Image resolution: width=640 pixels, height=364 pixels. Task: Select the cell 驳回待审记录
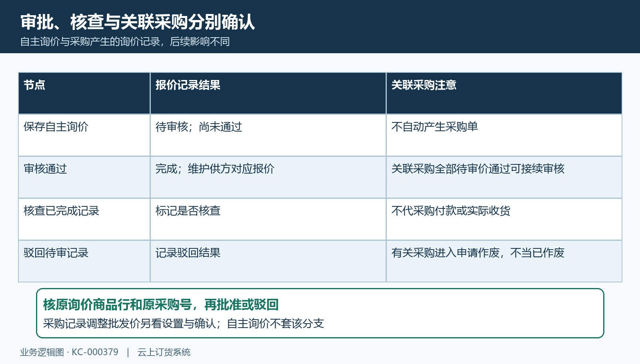coord(84,261)
